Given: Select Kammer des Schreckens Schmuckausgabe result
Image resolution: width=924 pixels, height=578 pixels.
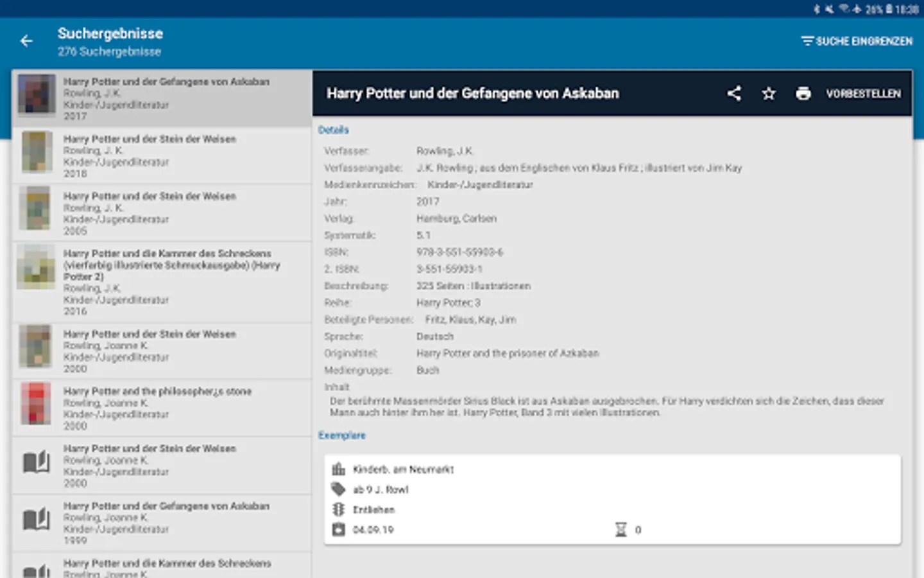Looking at the screenshot, I should (x=162, y=282).
